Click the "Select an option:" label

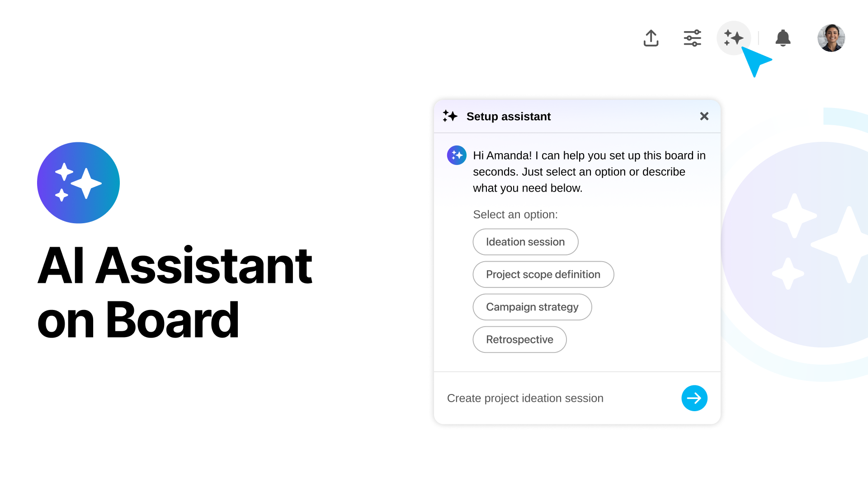(515, 215)
